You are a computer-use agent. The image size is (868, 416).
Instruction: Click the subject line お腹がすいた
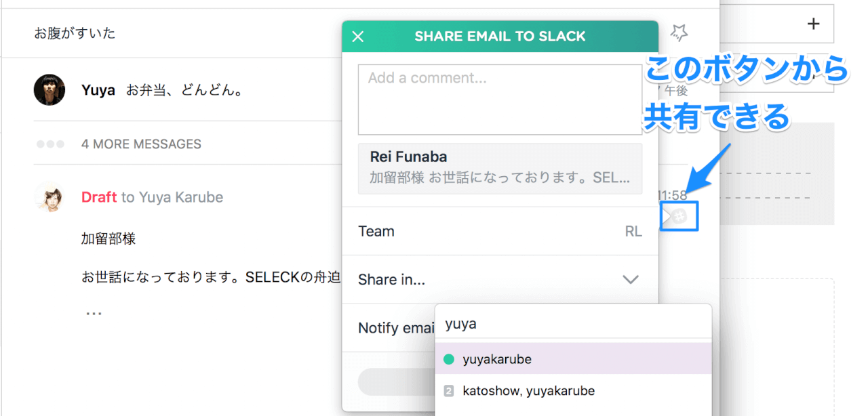[75, 33]
